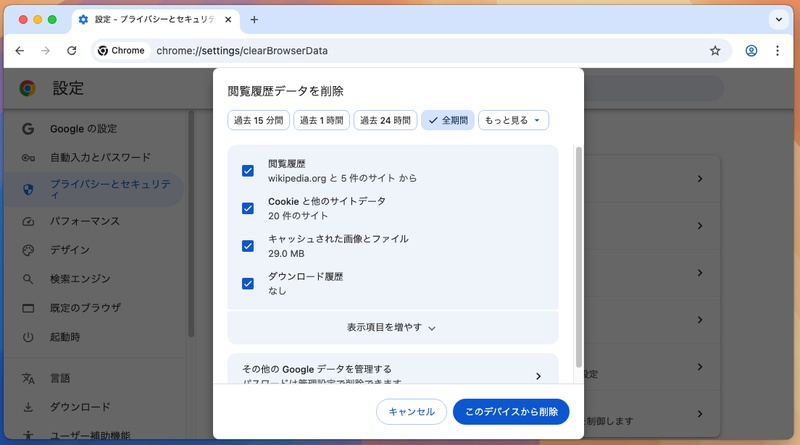The width and height of the screenshot is (800, 445).
Task: Click wikipedia.org と 5 件のサイト text
Action: click(x=342, y=178)
